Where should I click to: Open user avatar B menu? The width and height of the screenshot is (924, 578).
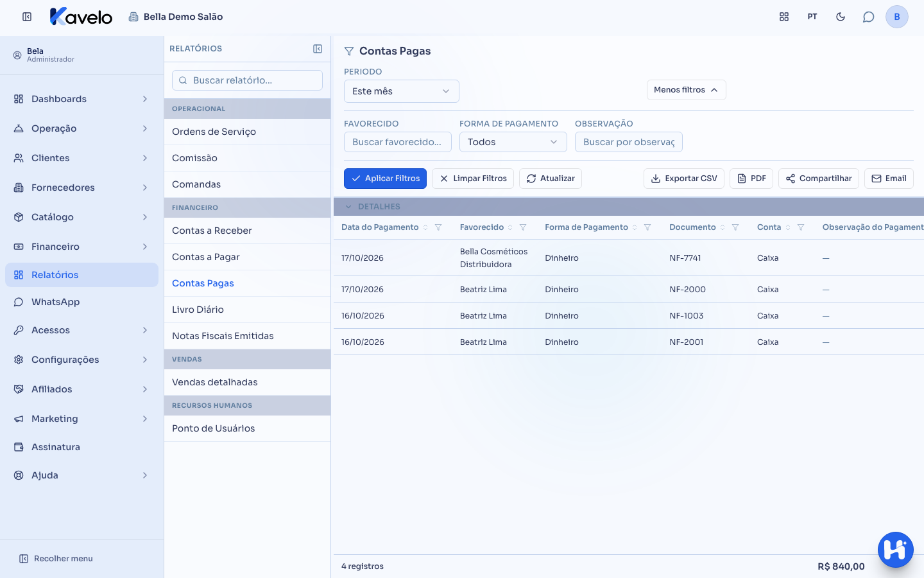coord(897,17)
